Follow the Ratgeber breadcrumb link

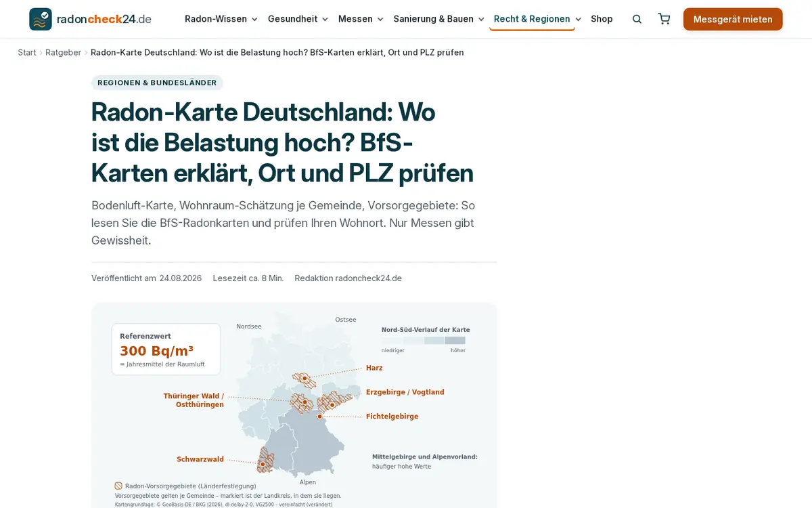click(63, 52)
